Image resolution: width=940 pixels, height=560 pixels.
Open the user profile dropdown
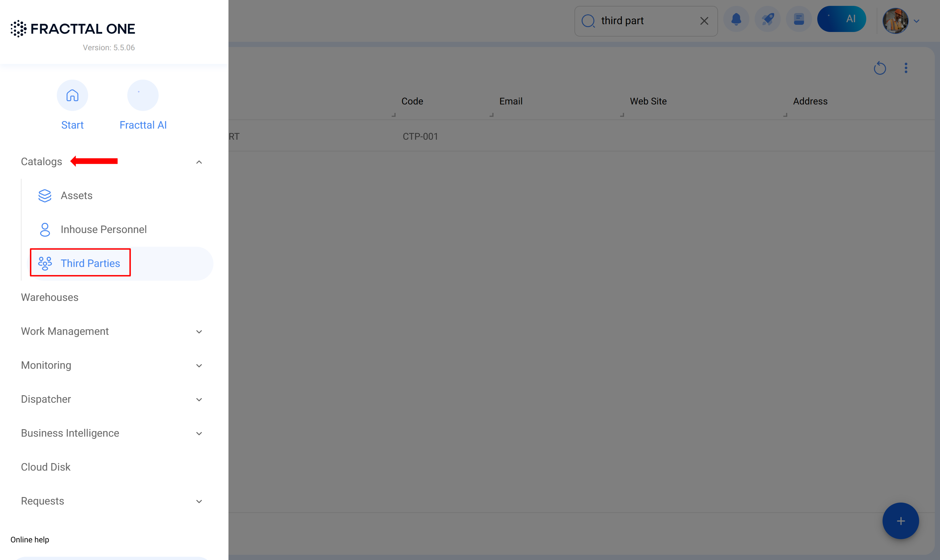901,21
